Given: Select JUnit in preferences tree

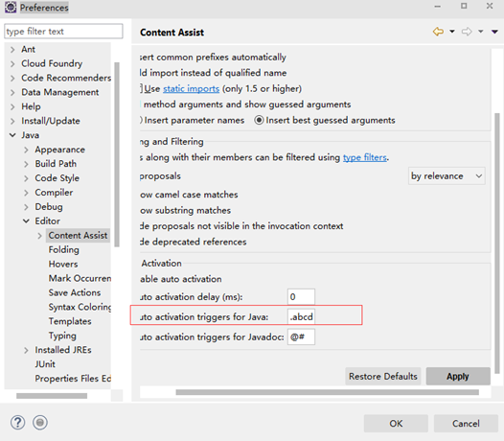Looking at the screenshot, I should click(x=45, y=364).
